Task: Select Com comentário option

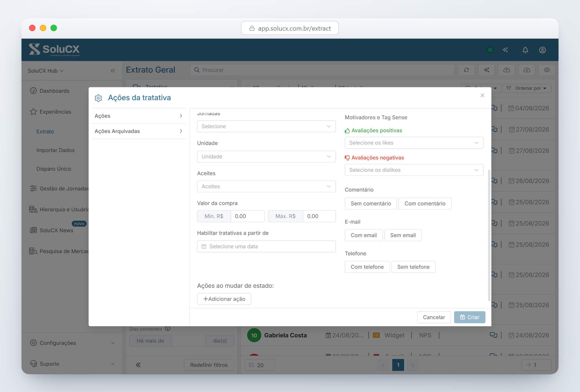Action: (425, 204)
